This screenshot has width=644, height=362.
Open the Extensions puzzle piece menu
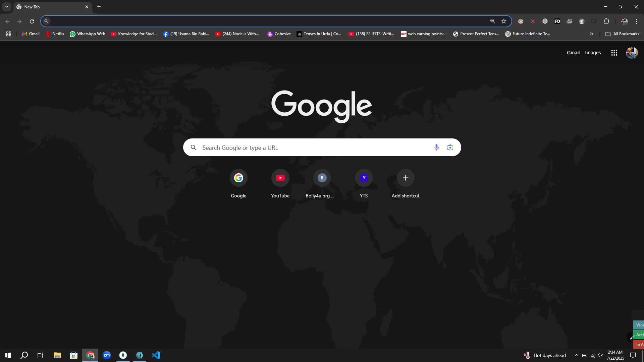[606, 21]
